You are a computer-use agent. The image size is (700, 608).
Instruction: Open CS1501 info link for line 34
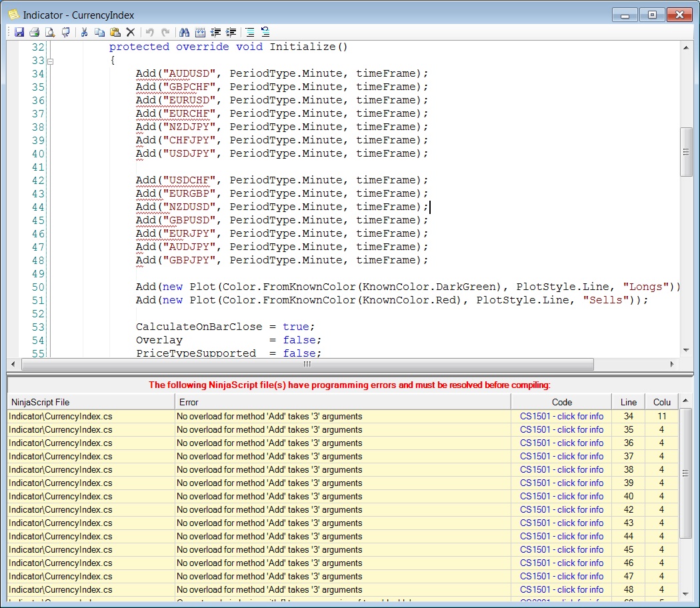[561, 417]
